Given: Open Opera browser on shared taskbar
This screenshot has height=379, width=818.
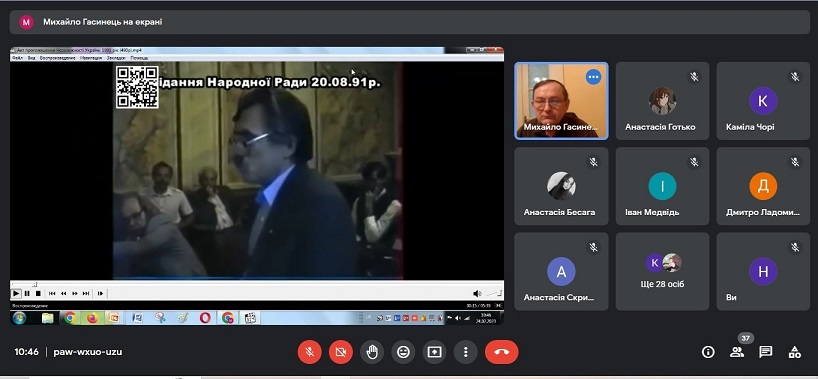Looking at the screenshot, I should (205, 318).
